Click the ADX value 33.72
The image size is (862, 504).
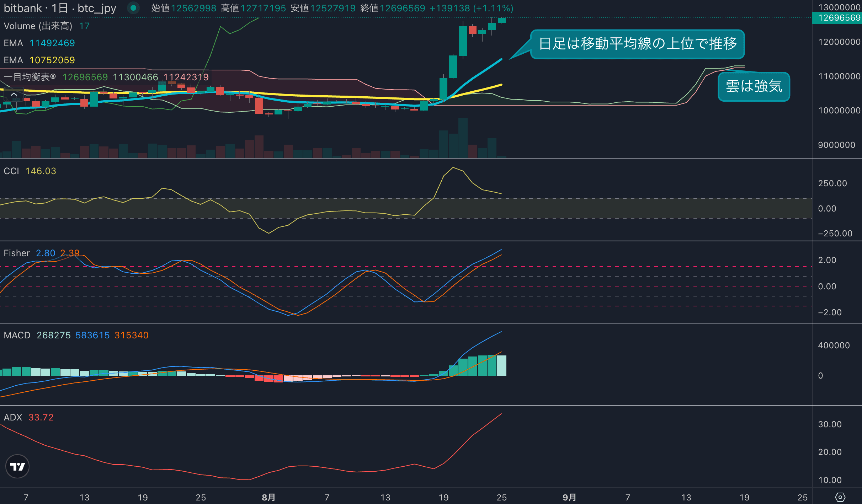pyautogui.click(x=41, y=417)
